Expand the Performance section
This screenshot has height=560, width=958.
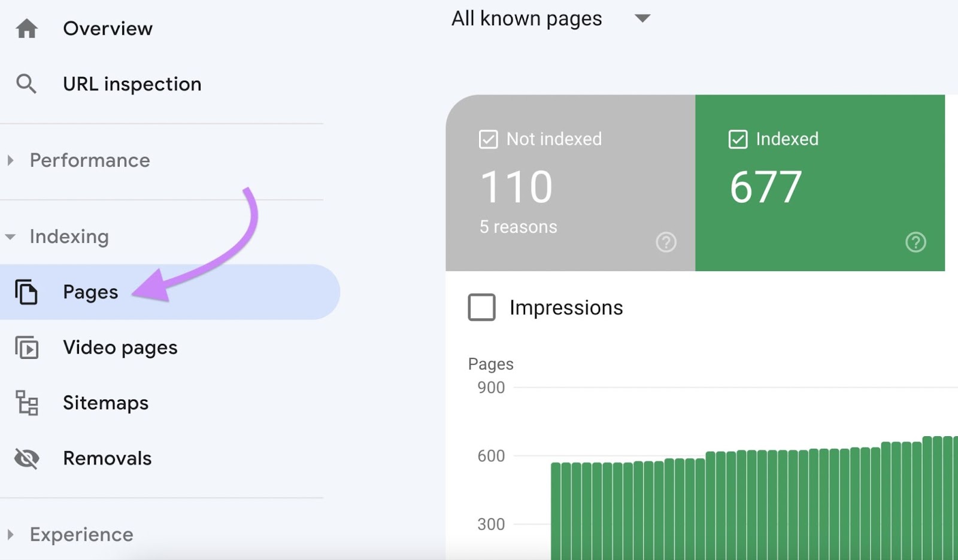coord(10,160)
